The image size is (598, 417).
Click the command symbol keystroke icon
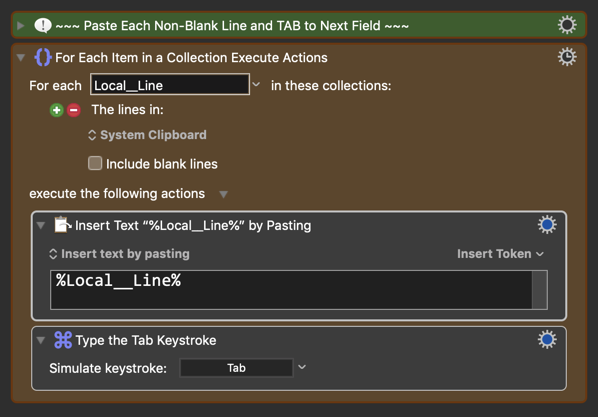click(x=63, y=340)
